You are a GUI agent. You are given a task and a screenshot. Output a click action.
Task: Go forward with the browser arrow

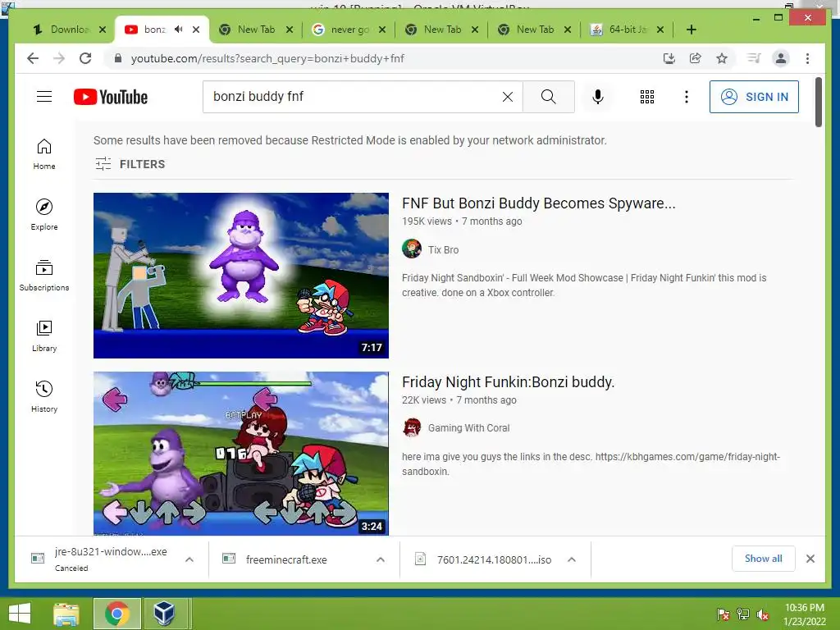(x=59, y=58)
